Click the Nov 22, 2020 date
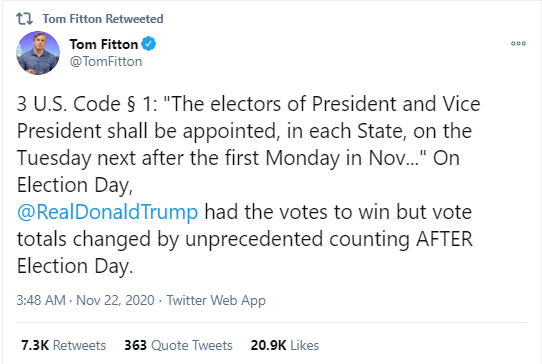 coord(115,300)
